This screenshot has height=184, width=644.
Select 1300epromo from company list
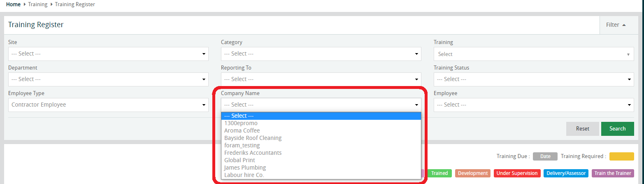click(x=241, y=123)
